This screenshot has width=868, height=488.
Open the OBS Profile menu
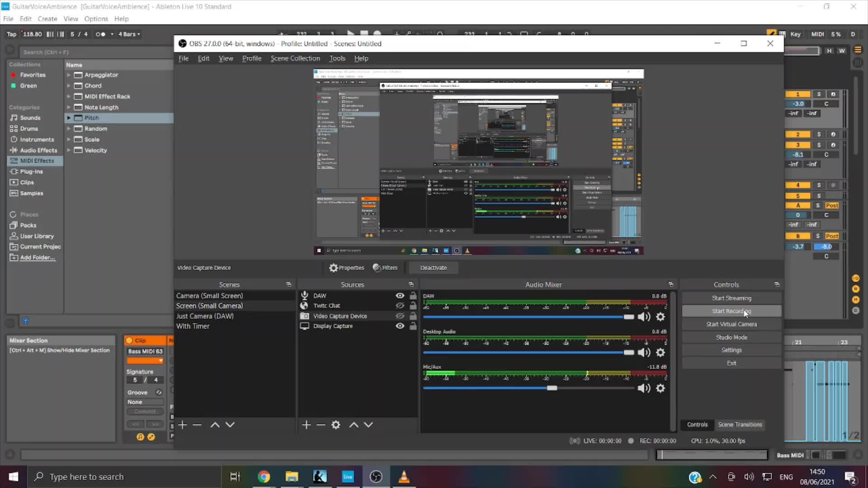point(252,58)
